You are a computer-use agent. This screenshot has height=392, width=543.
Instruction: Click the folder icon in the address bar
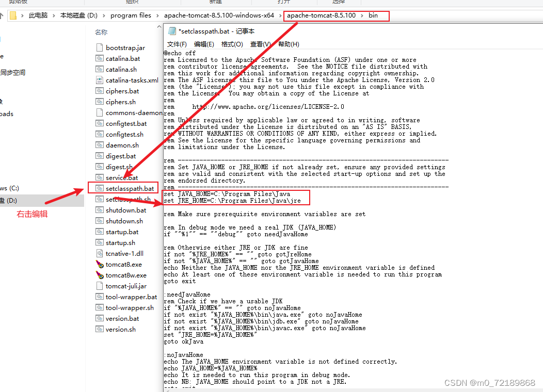pyautogui.click(x=14, y=15)
